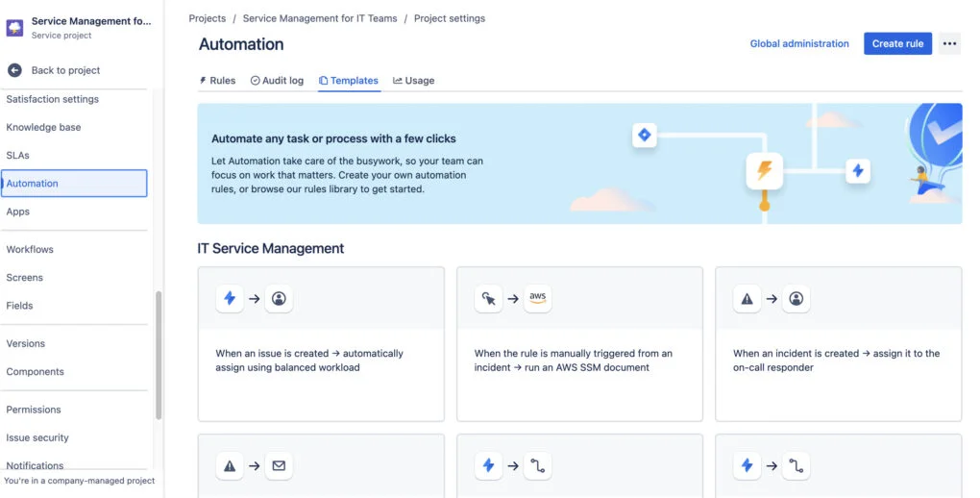Click the Rules tab lightning icon
Viewport: 980px width, 498px height.
click(203, 80)
